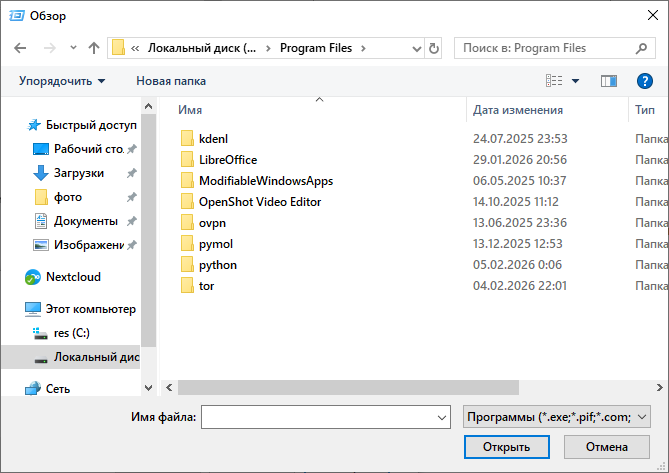Click Новая папка in the toolbar
Viewport: 669px width, 473px height.
(171, 80)
